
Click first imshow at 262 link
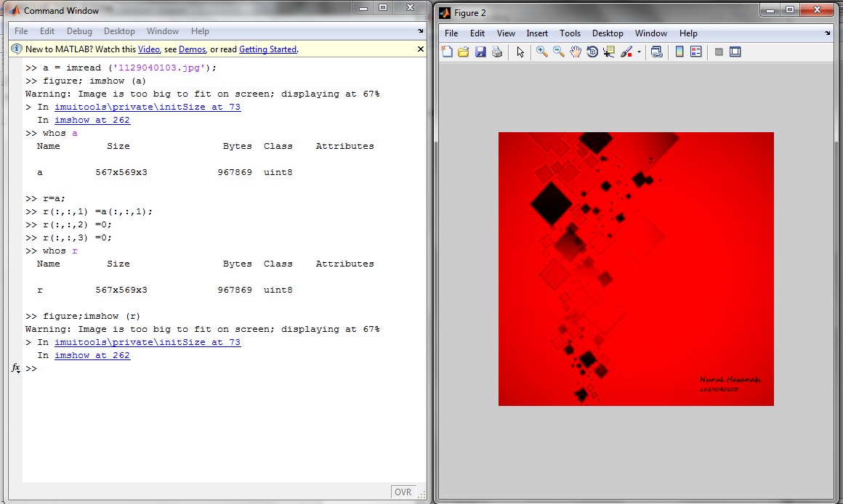pyautogui.click(x=92, y=120)
